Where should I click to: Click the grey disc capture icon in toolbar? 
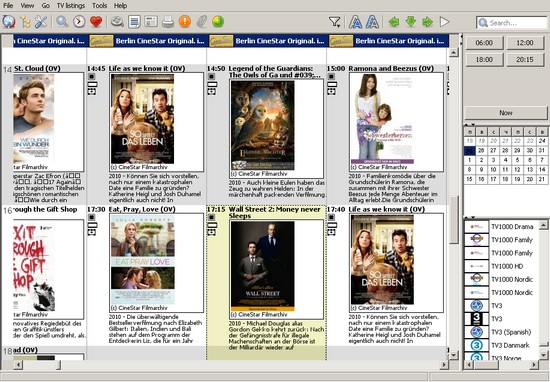(x=117, y=22)
